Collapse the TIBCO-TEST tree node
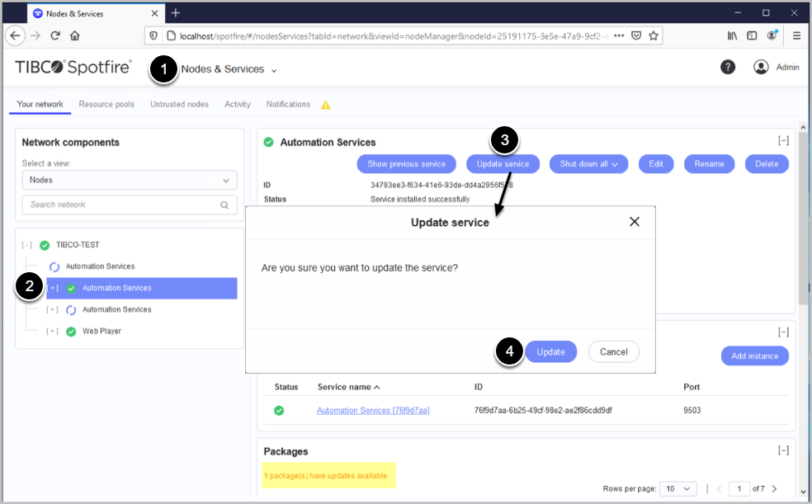The height and width of the screenshot is (504, 812). (x=27, y=245)
